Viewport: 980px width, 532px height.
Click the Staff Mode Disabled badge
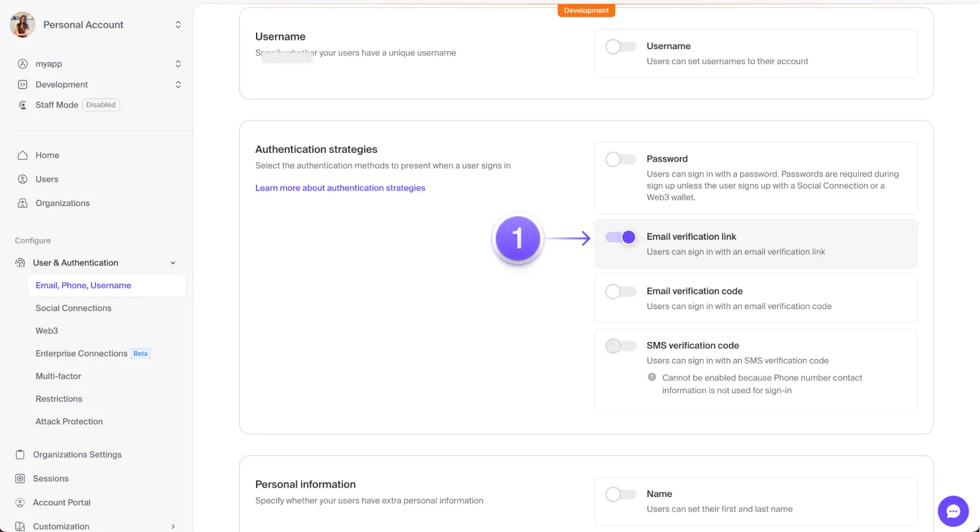pyautogui.click(x=100, y=104)
